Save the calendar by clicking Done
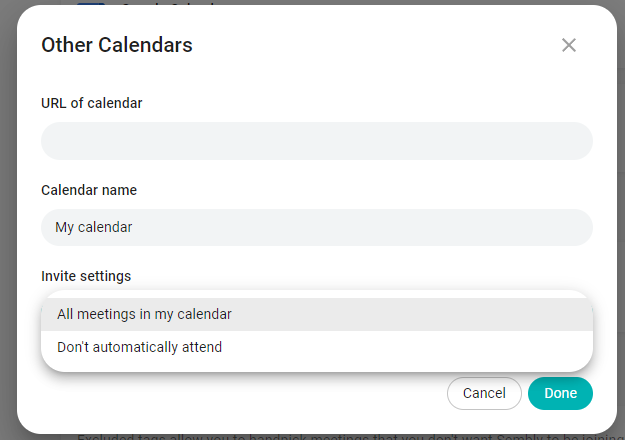 [x=560, y=393]
